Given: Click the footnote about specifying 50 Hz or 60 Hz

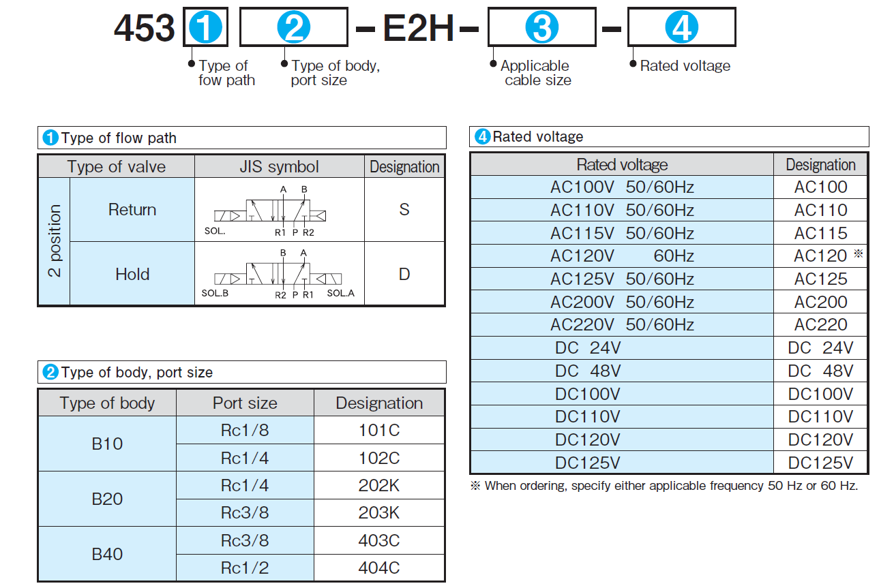Looking at the screenshot, I should coord(664,486).
